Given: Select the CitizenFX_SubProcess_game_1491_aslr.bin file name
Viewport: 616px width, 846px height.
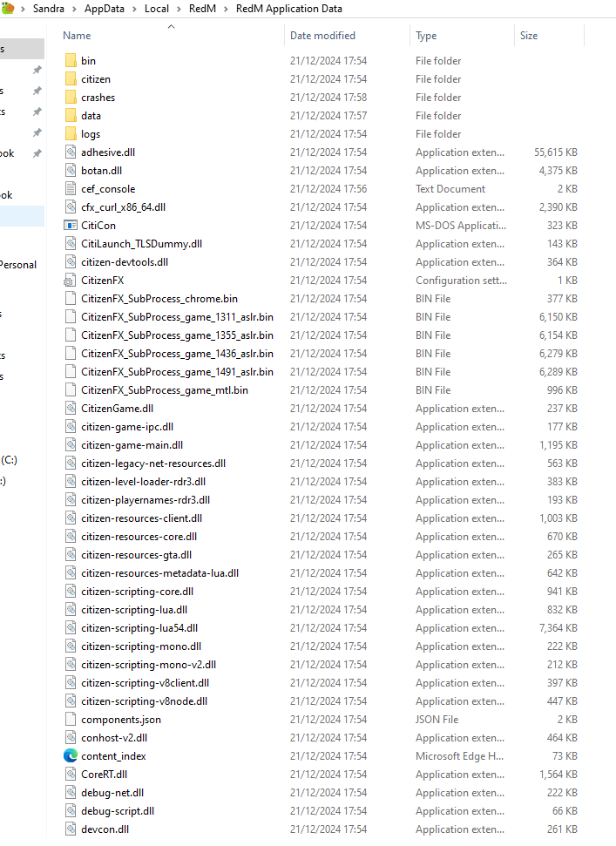Looking at the screenshot, I should (177, 372).
